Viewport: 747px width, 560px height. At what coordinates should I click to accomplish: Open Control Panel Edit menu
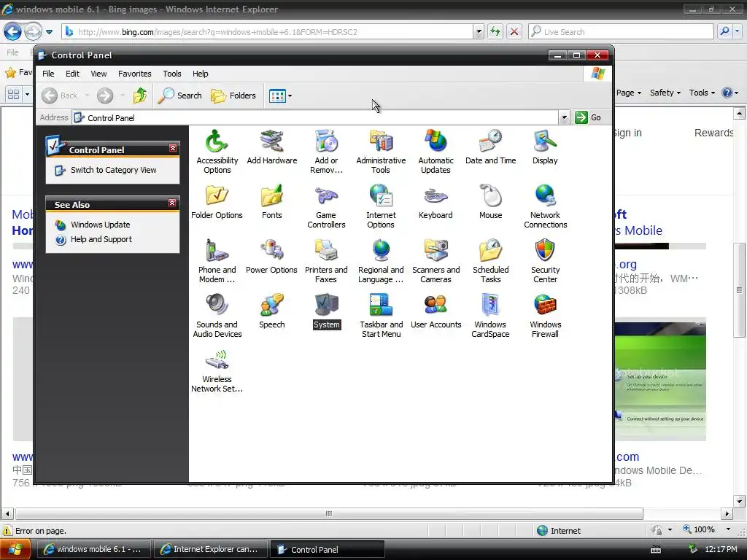click(72, 74)
